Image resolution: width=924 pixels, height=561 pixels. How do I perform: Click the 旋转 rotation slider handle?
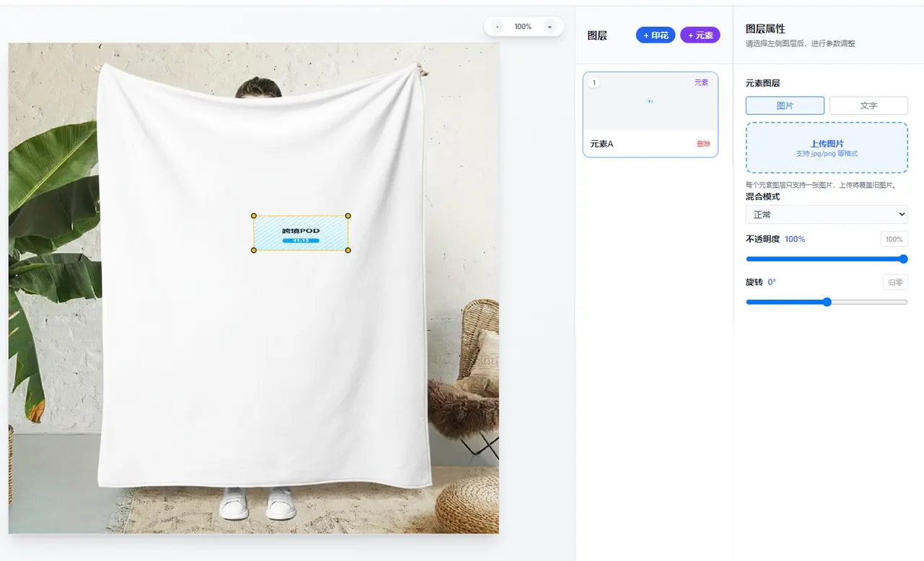[827, 302]
